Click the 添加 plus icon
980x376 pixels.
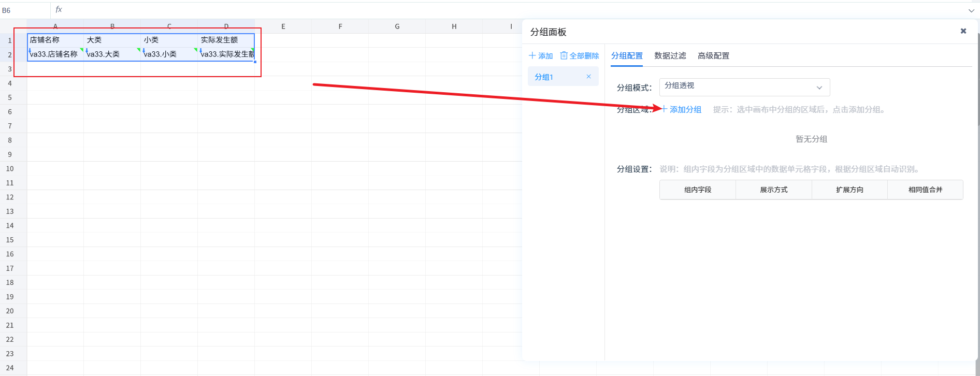(x=532, y=56)
